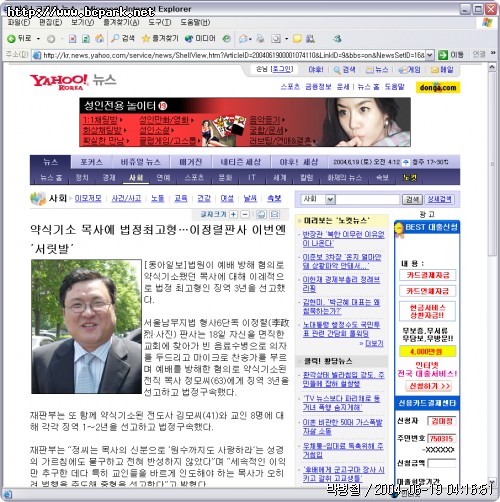Open the 이모저모 category link
This screenshot has height=502, width=500.
[88, 199]
